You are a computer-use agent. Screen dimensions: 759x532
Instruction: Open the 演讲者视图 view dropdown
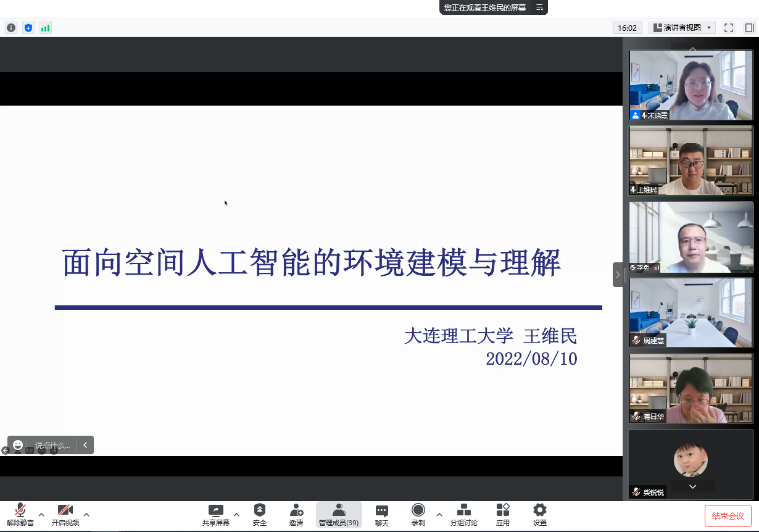682,28
